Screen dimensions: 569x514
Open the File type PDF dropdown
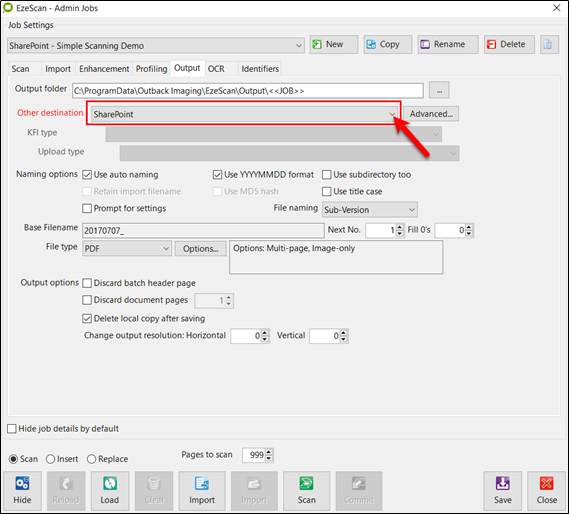pos(127,249)
